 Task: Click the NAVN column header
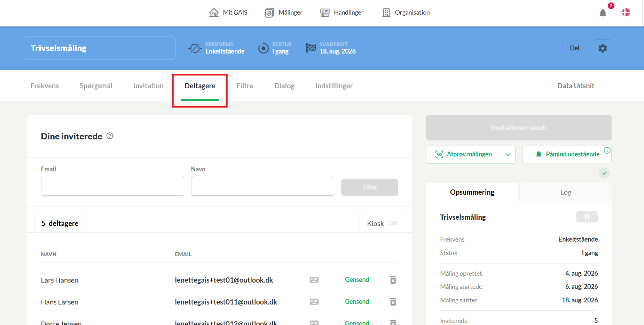(x=49, y=254)
